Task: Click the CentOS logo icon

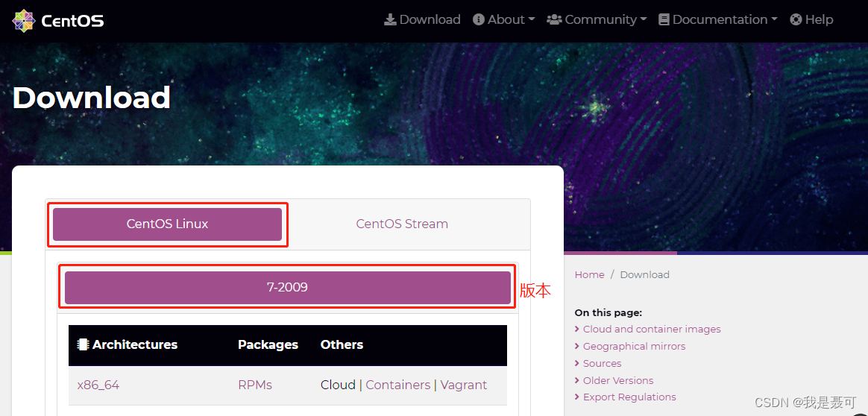Action: pos(24,21)
